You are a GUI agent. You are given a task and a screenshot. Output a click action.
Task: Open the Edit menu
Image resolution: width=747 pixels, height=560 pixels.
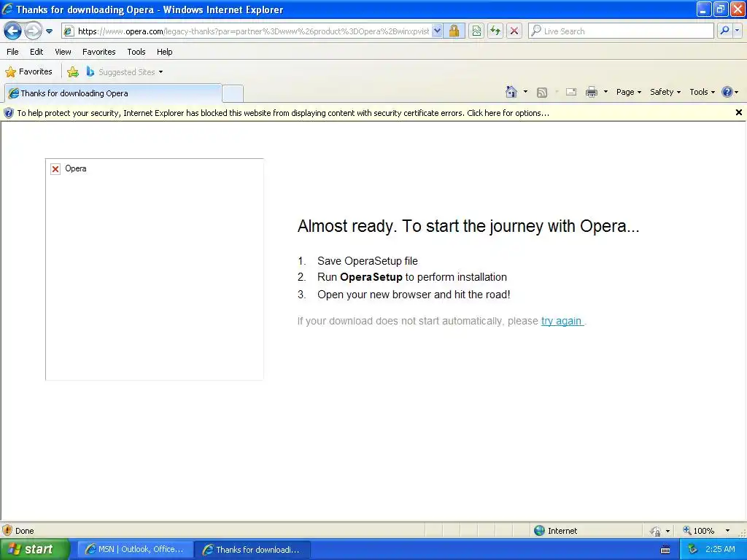pos(36,52)
